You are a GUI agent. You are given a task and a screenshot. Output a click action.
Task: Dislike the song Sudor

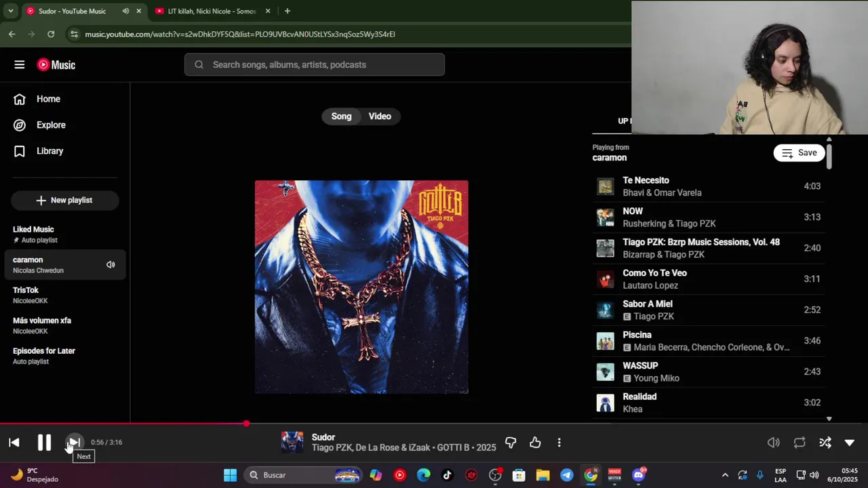pyautogui.click(x=511, y=443)
